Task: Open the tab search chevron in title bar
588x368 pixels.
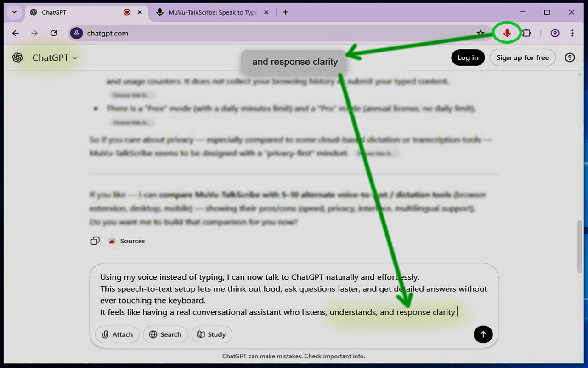Action: point(14,12)
